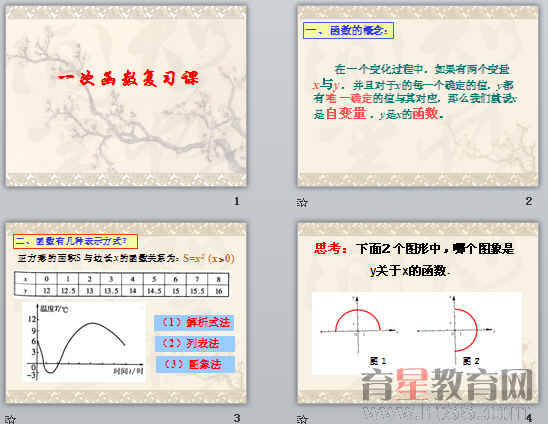Click the 图 1 label under semicircle
Viewport: 548px width, 424px height.
377,361
